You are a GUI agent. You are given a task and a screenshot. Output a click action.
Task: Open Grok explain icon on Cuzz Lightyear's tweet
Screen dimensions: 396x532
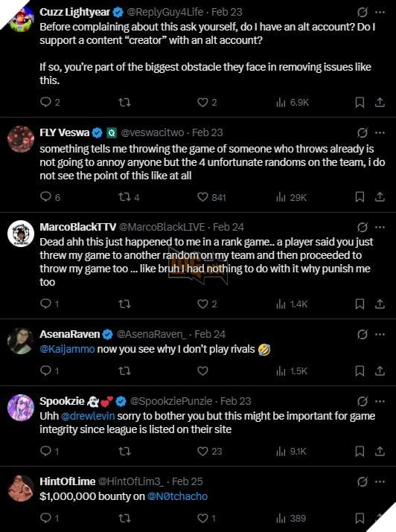click(x=363, y=12)
